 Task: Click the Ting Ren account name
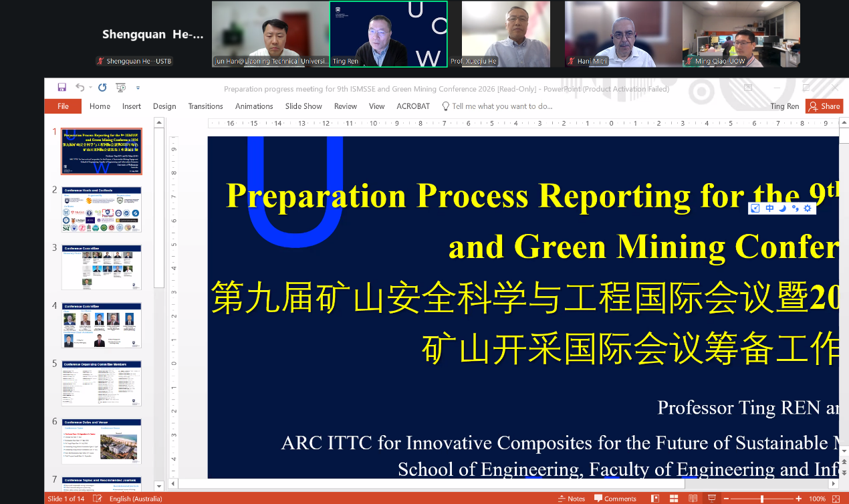pyautogui.click(x=784, y=106)
